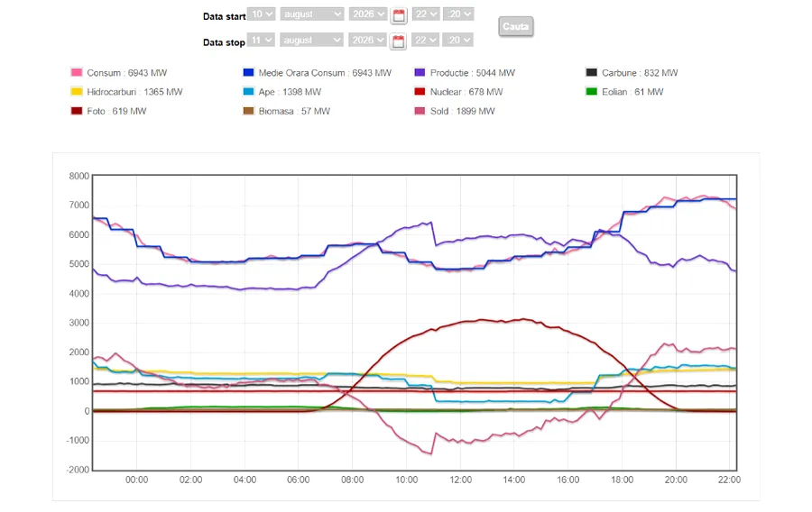Open the Data start hour dropdown
The width and height of the screenshot is (812, 512).
426,14
